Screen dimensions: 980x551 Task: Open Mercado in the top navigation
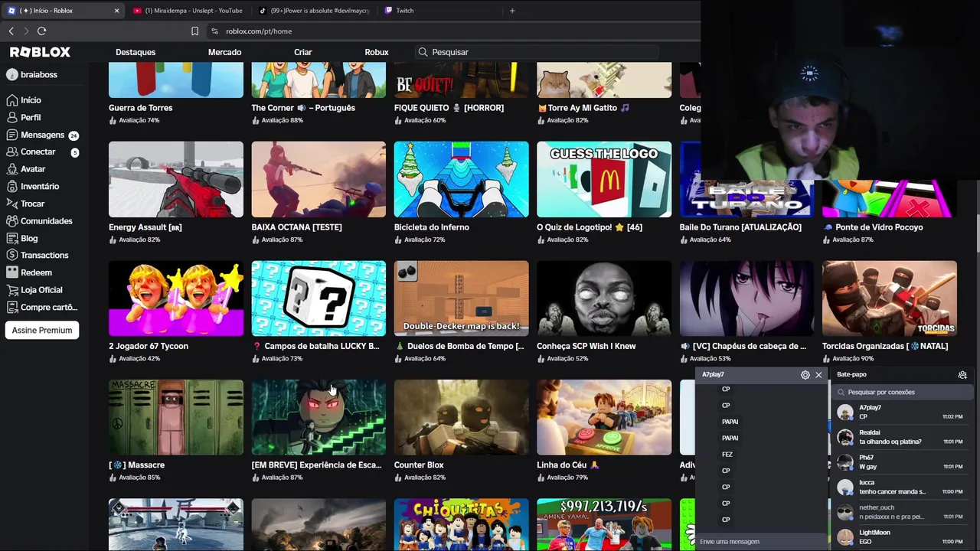point(224,52)
